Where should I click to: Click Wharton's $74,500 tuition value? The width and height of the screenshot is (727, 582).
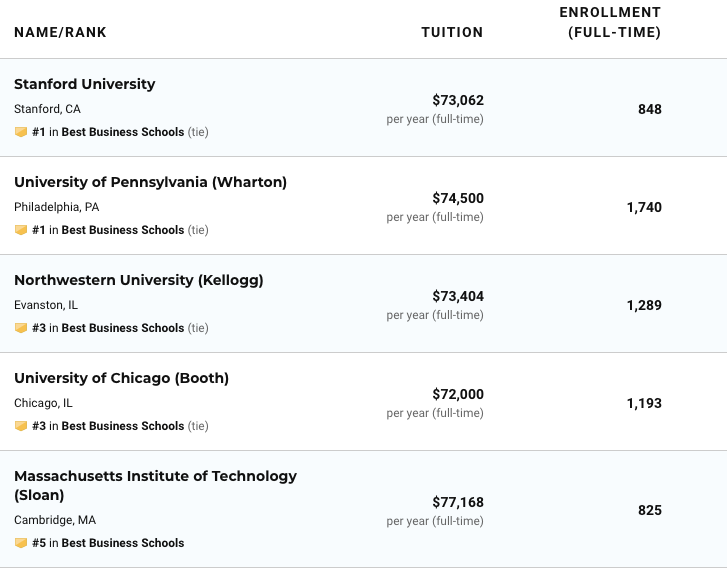458,198
